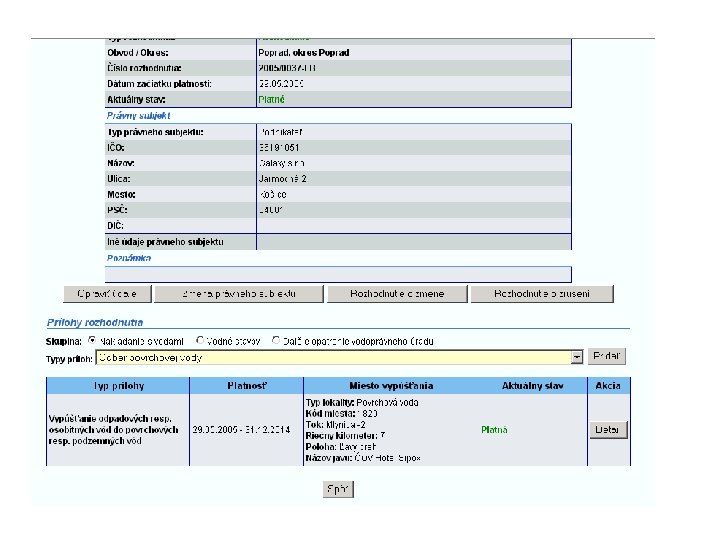
Task: Click the validity date range in the Platnosť cell
Action: [x=241, y=430]
